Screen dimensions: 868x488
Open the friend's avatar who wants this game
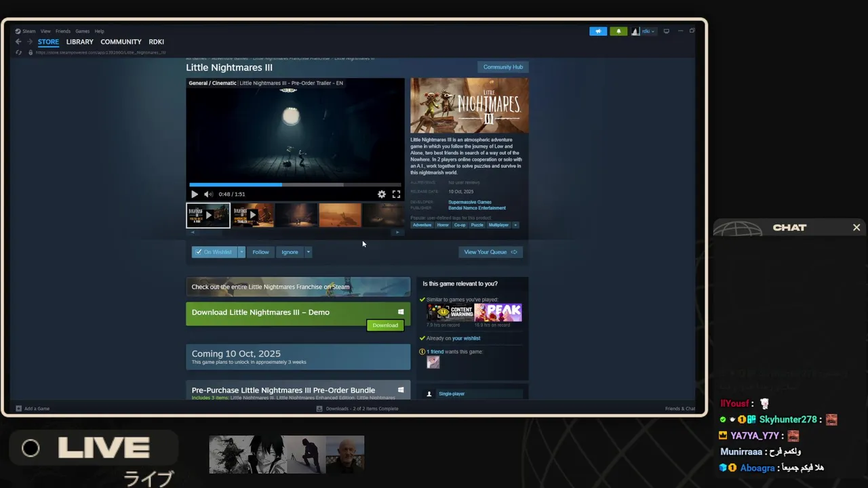coord(433,362)
